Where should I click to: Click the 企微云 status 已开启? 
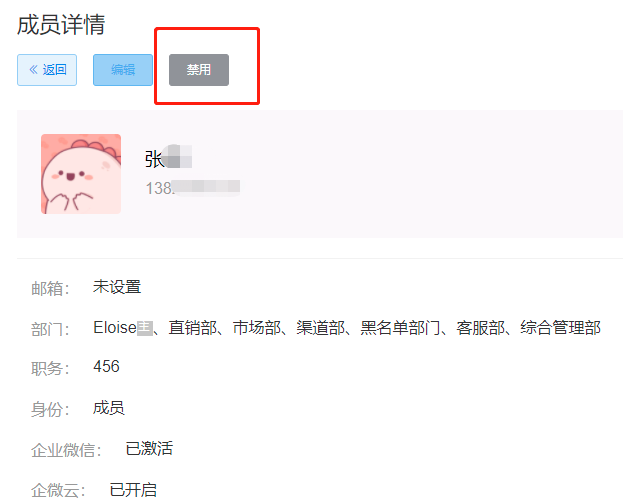(x=133, y=490)
